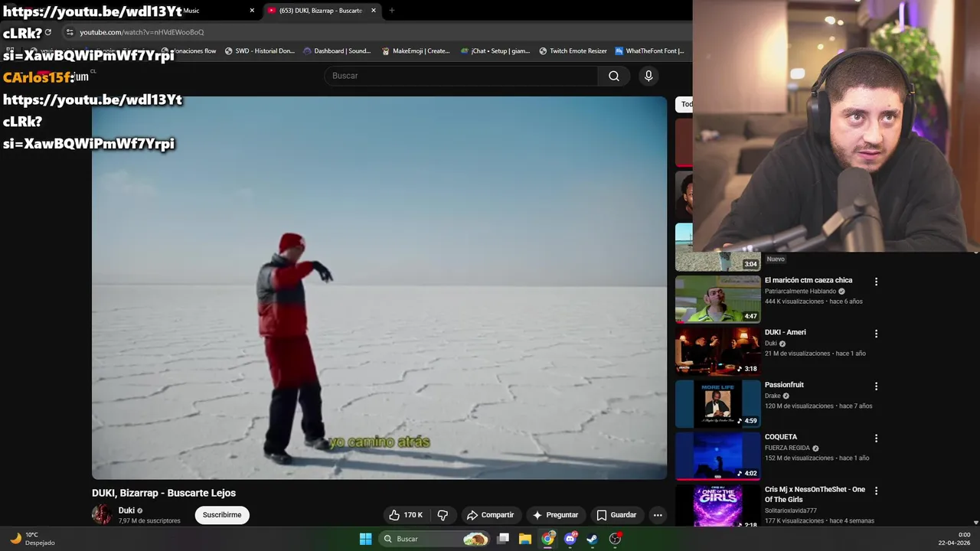Open File Explorer from the taskbar
The height and width of the screenshot is (551, 980).
(x=525, y=539)
